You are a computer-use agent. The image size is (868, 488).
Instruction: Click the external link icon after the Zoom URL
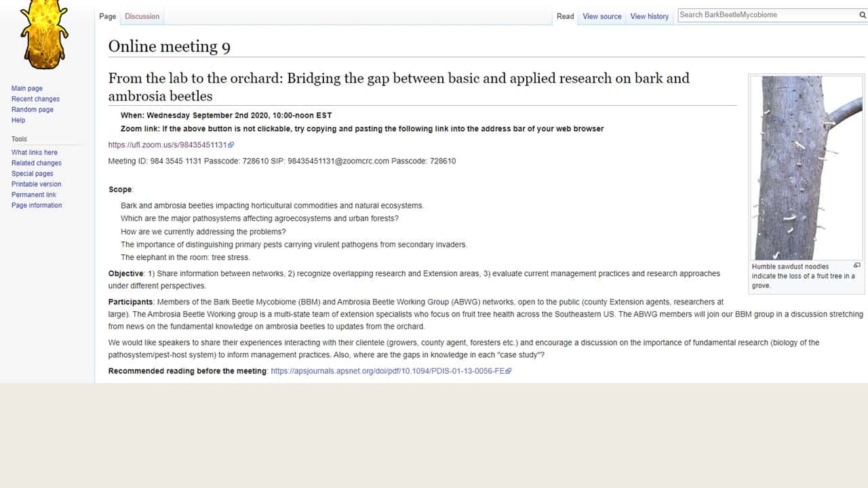point(231,145)
